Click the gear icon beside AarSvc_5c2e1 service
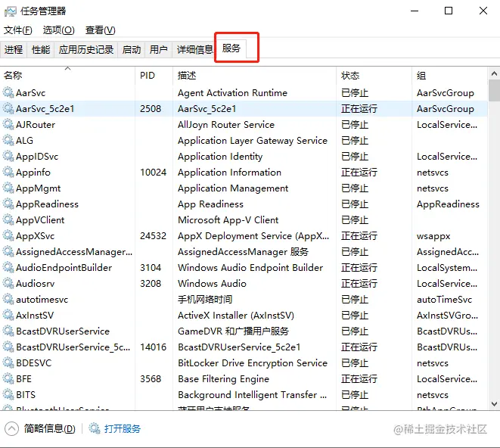 pyautogui.click(x=8, y=108)
